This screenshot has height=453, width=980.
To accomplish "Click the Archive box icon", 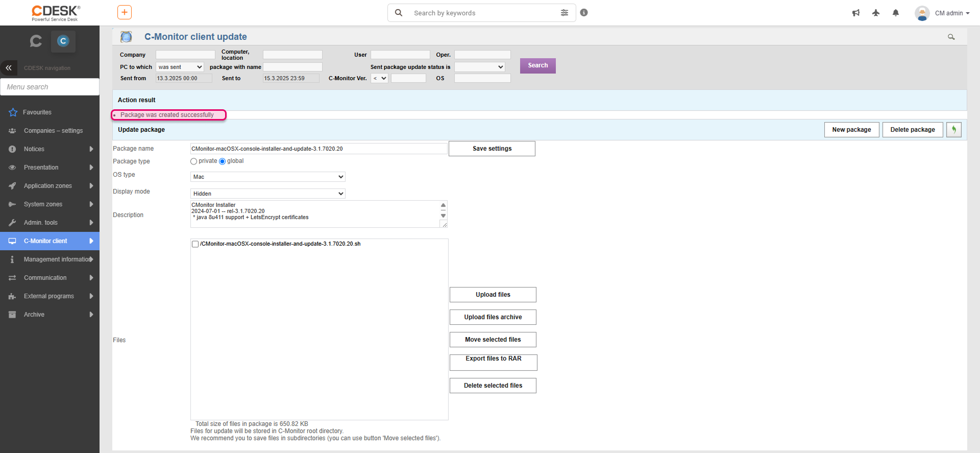I will pyautogui.click(x=12, y=315).
